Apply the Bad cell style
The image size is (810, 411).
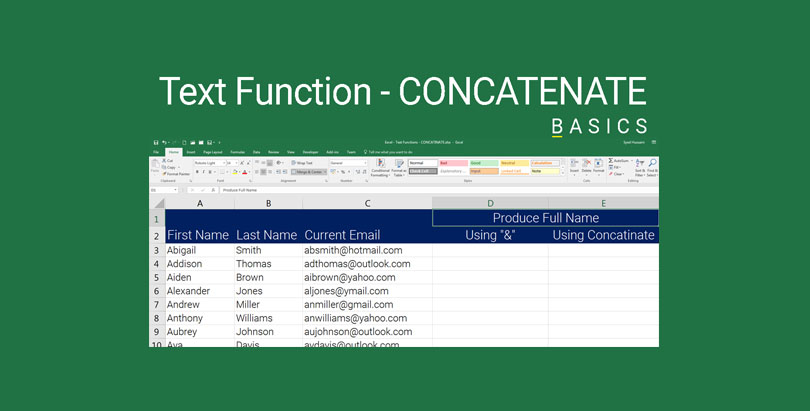coord(454,163)
